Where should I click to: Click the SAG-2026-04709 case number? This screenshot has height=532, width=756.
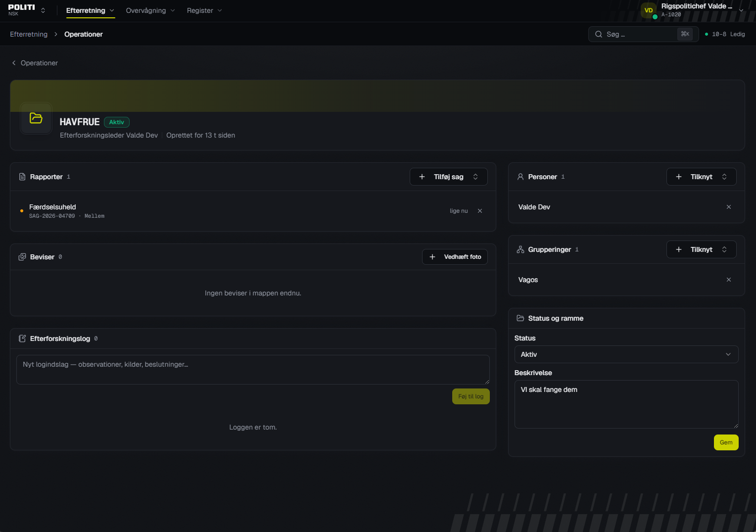[52, 216]
